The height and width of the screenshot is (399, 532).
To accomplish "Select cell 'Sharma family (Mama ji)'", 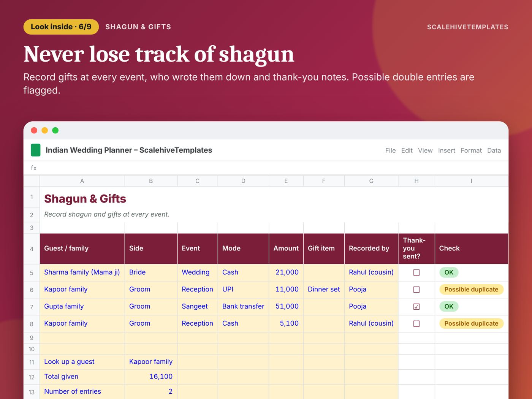I will click(82, 272).
